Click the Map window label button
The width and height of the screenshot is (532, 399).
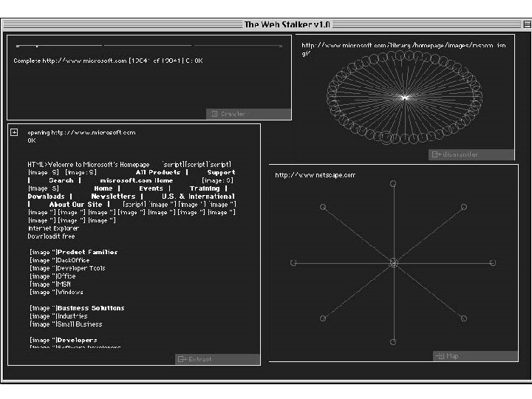475,356
